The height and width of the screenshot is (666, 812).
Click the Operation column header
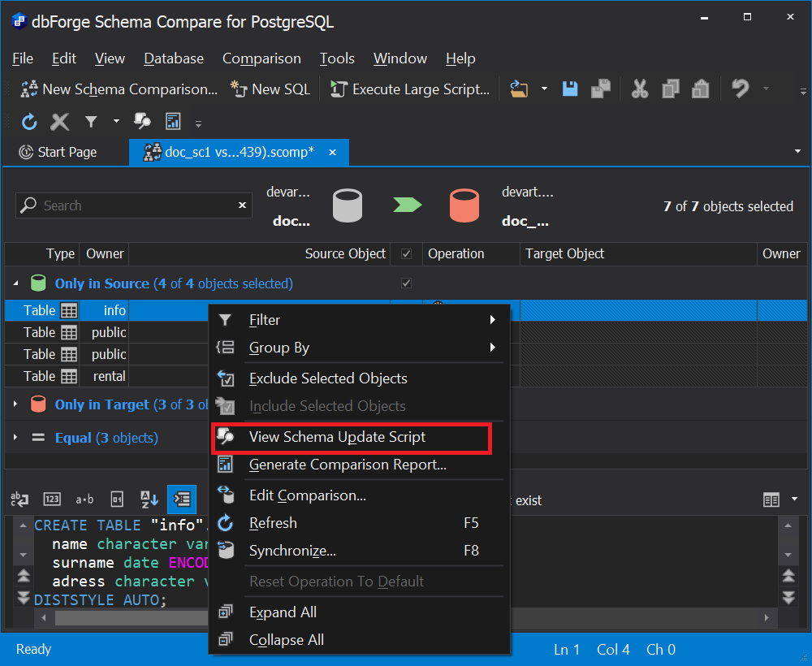471,253
